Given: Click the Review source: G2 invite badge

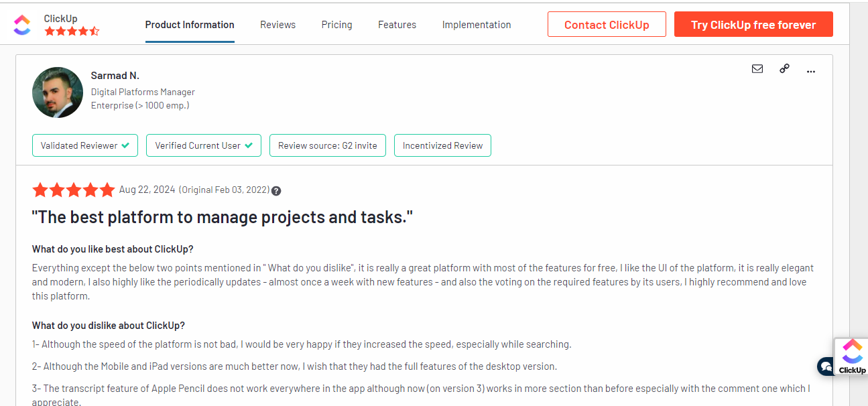Looking at the screenshot, I should pos(328,145).
